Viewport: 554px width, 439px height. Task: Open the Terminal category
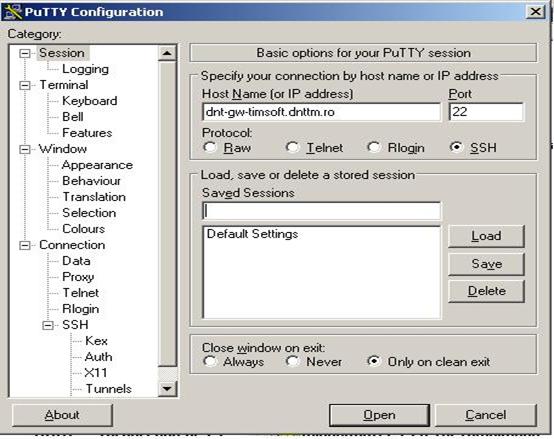point(64,85)
